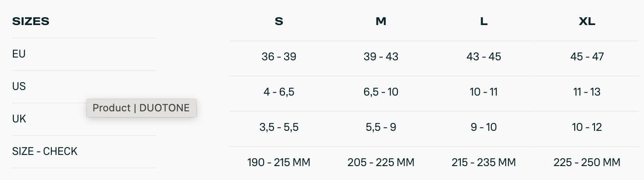The image size is (644, 180).
Task: Click the Product | DUOTONE tooltip
Action: [x=141, y=108]
